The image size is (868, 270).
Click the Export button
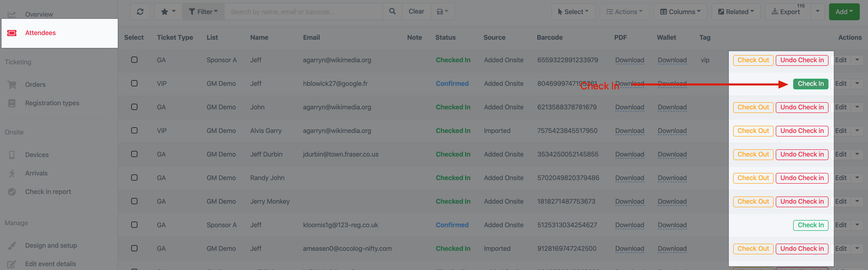coord(788,12)
